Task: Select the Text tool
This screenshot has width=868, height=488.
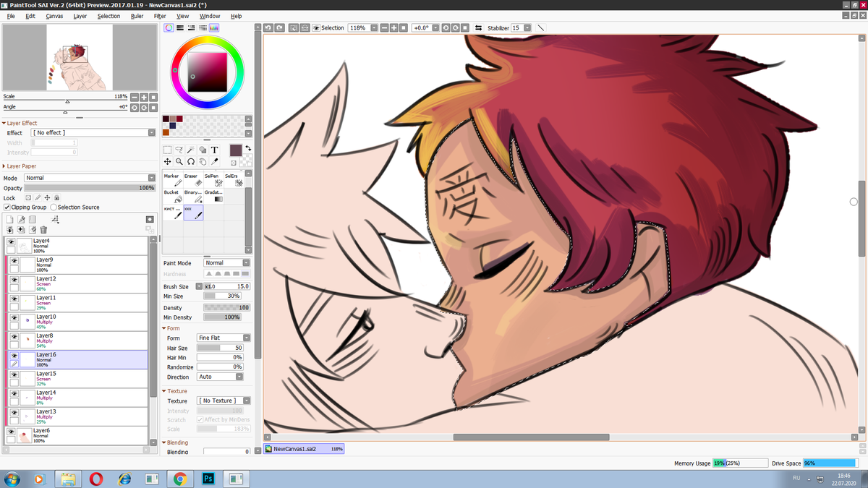Action: (215, 150)
